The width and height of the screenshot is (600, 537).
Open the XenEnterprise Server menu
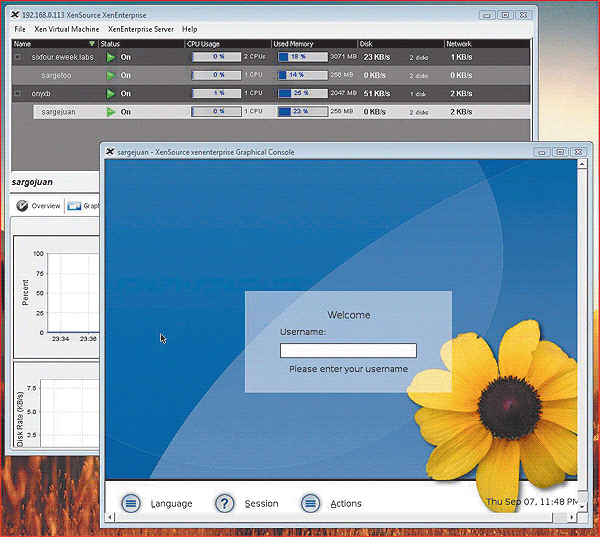[x=140, y=29]
